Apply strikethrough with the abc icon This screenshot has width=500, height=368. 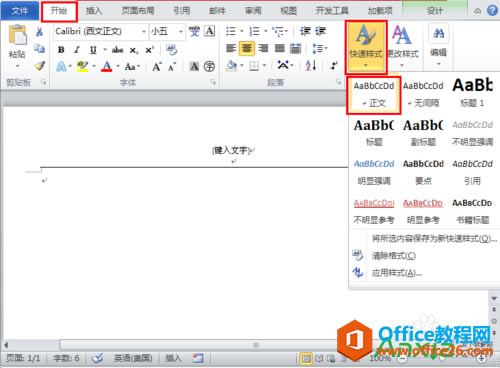(117, 50)
